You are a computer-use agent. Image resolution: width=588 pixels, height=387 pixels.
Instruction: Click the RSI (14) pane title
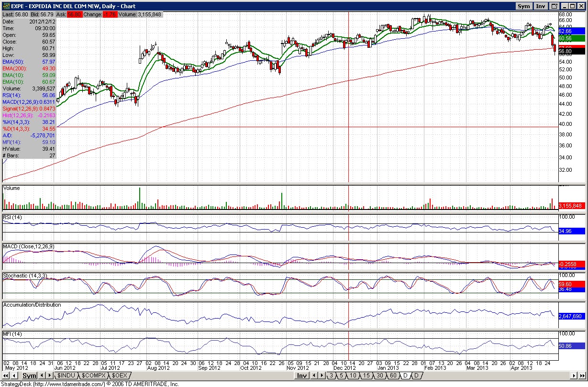pyautogui.click(x=13, y=218)
